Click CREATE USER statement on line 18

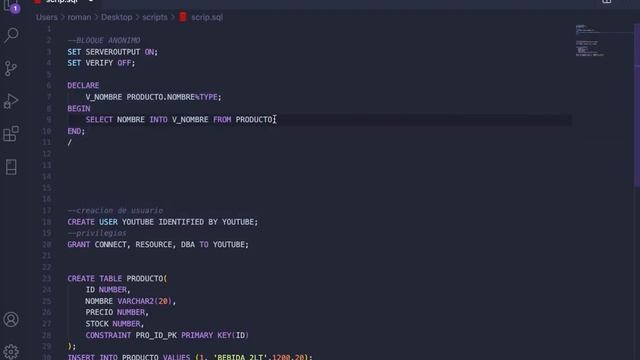pos(163,222)
